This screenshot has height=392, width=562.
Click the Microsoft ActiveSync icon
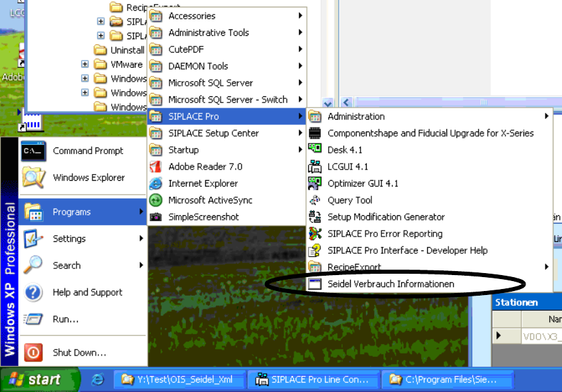[x=155, y=200]
